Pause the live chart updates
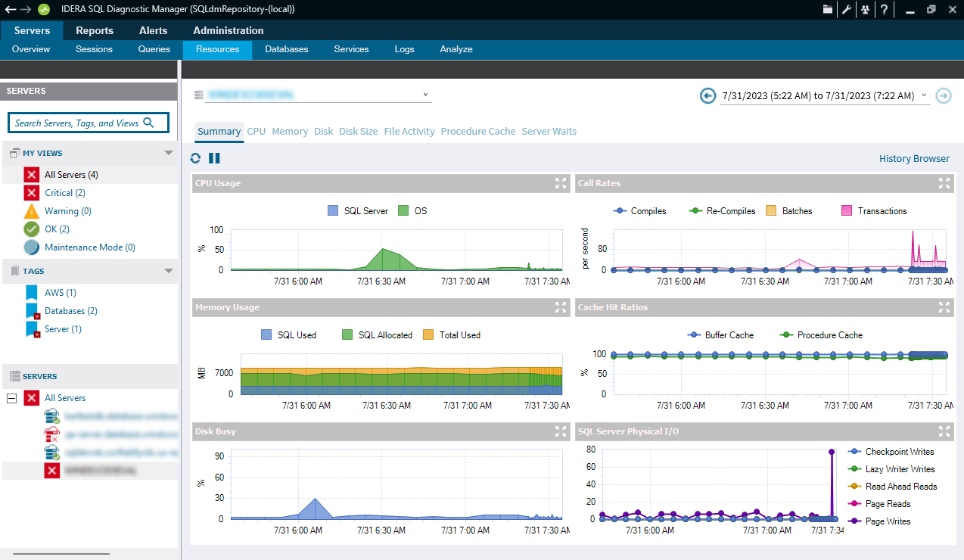 pyautogui.click(x=214, y=158)
